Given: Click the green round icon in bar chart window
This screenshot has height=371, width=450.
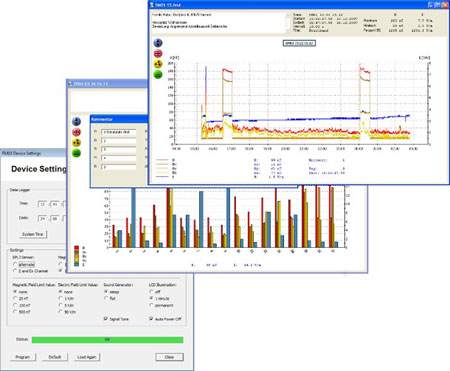Looking at the screenshot, I should 77,153.
